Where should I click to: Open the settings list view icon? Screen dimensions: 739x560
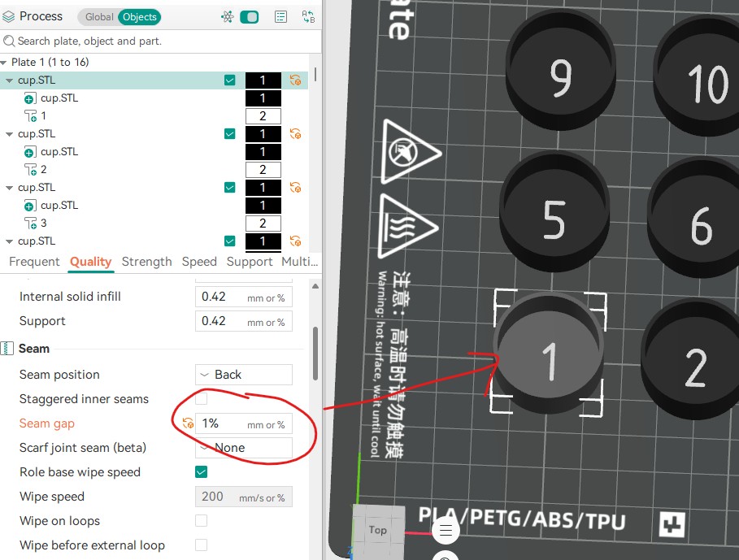pos(281,17)
